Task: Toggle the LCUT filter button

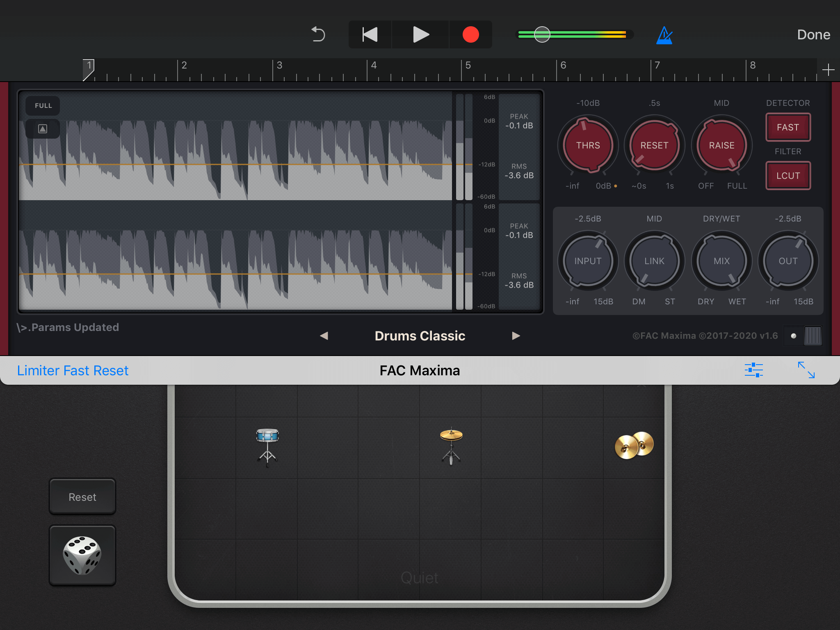Action: click(x=788, y=176)
